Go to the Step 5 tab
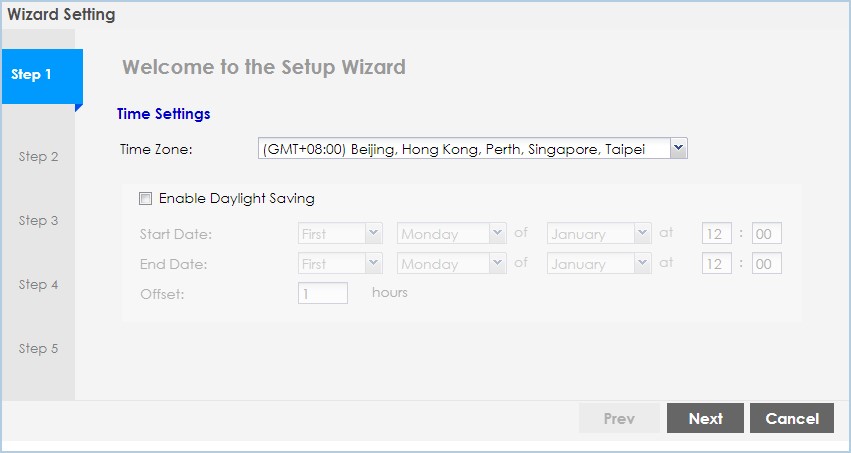851x453 pixels. 38,349
